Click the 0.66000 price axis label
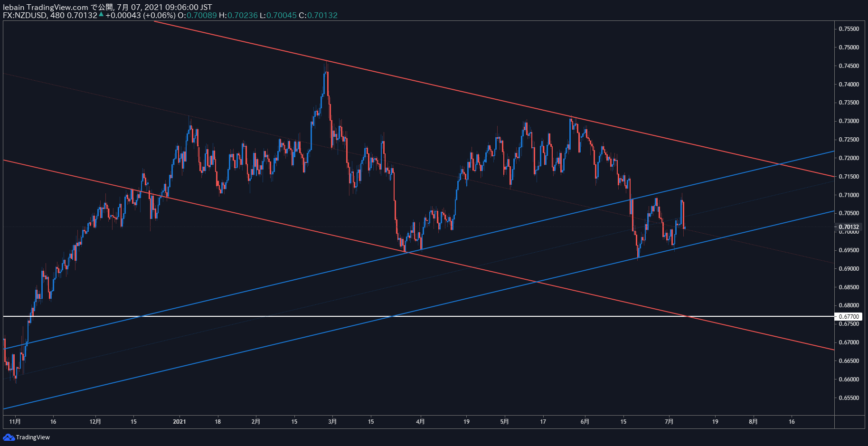This screenshot has height=446, width=868. [849, 380]
